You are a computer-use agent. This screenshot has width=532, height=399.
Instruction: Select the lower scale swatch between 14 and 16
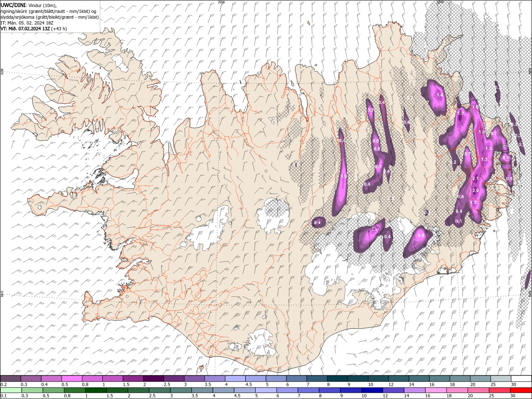coord(415,390)
